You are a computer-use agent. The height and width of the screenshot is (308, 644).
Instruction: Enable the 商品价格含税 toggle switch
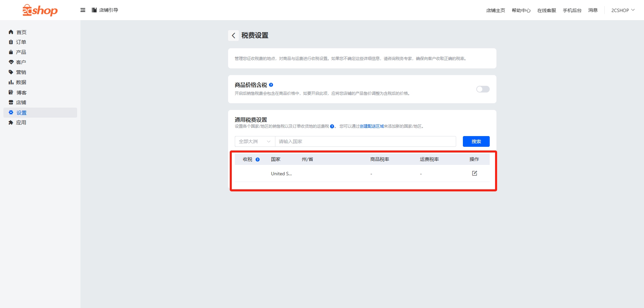(483, 89)
